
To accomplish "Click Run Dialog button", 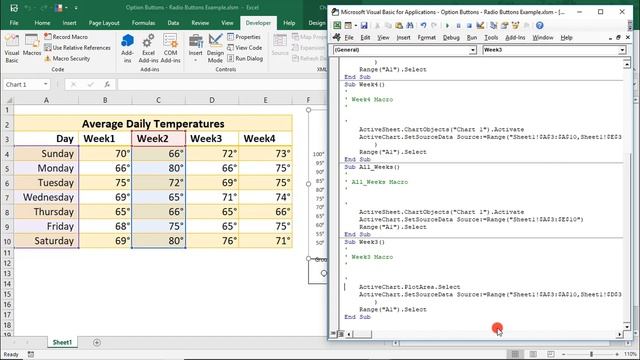I will click(245, 58).
